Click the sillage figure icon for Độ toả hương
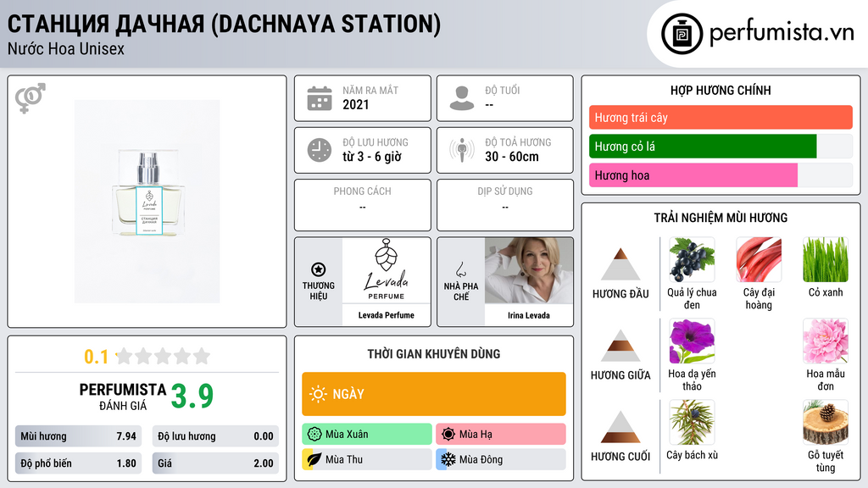The image size is (868, 488). tap(462, 150)
